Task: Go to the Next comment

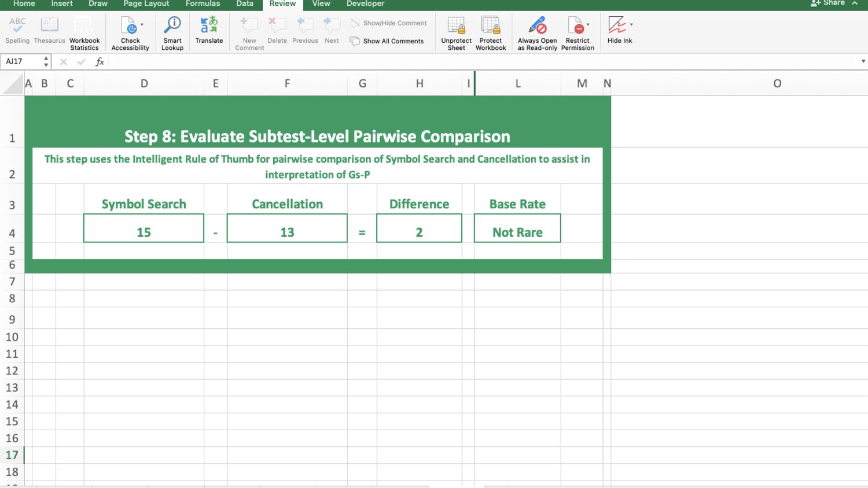Action: (x=332, y=31)
